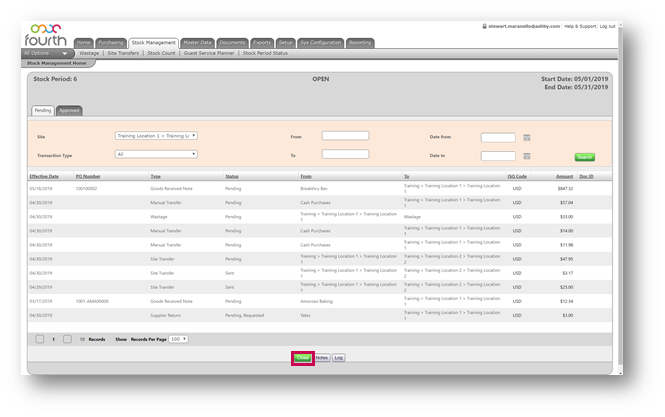Go to Stock Period Status
Viewport: 665px width, 417px height.
tap(265, 53)
